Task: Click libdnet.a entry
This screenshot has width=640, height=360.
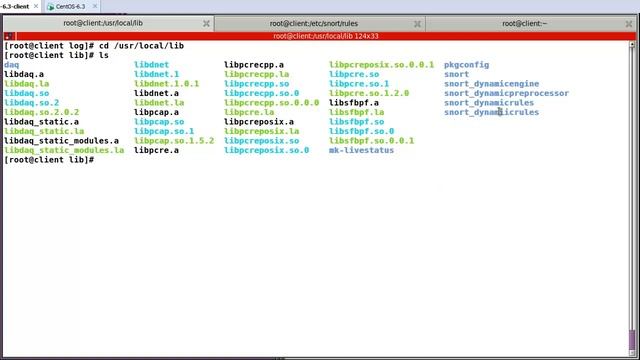Action: pos(156,93)
